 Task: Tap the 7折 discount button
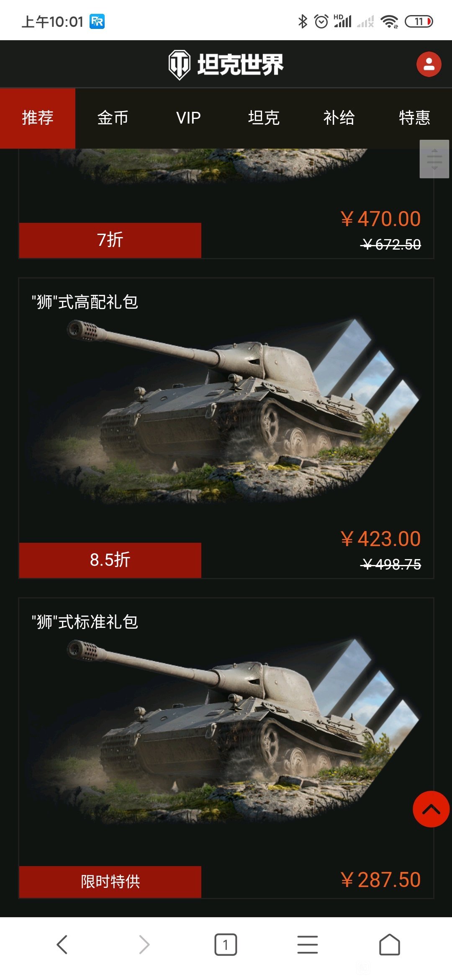pos(110,240)
